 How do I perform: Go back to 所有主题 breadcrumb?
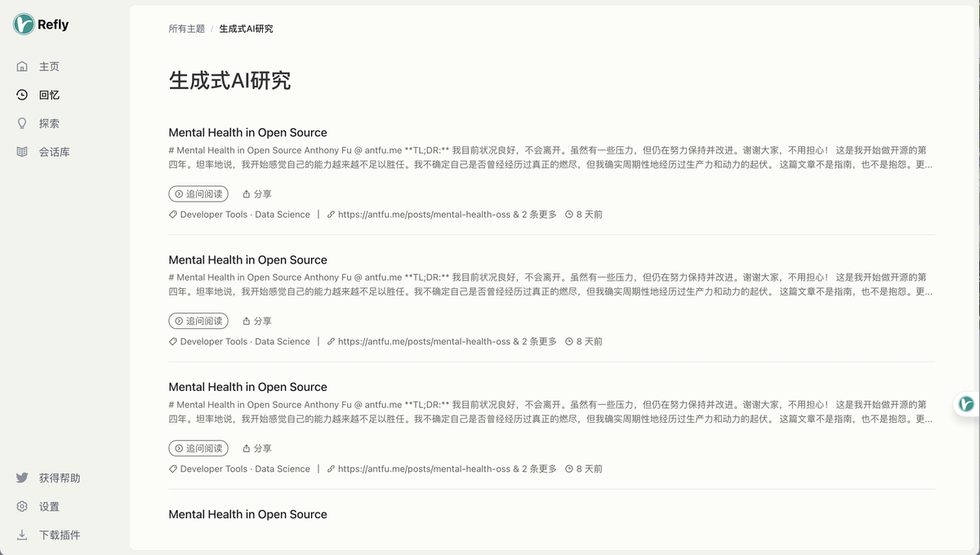186,29
